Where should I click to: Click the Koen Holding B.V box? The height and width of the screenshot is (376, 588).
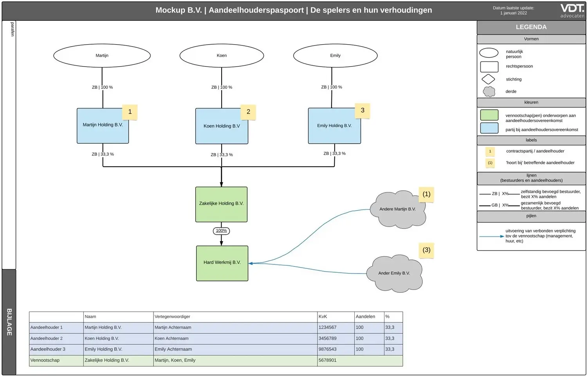click(x=222, y=126)
